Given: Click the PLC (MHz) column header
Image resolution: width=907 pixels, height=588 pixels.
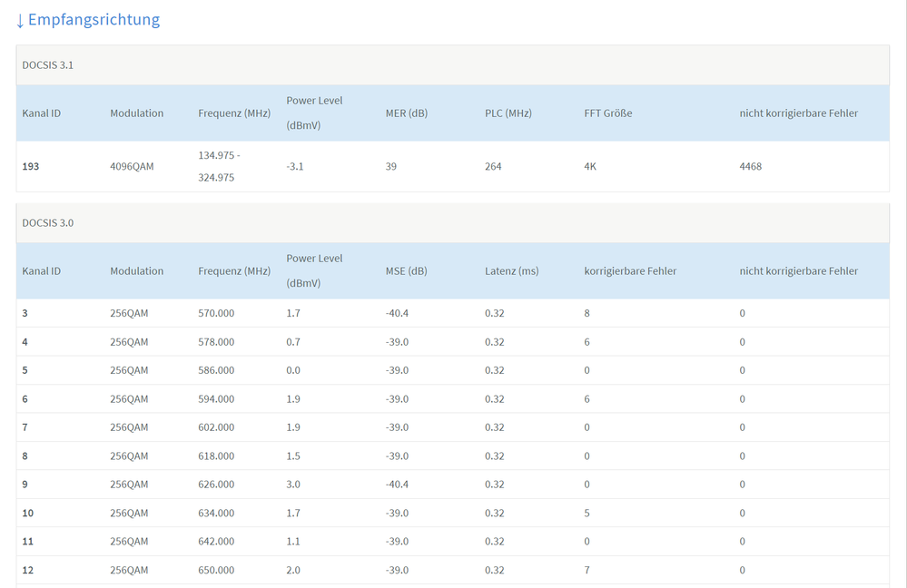Looking at the screenshot, I should 508,113.
